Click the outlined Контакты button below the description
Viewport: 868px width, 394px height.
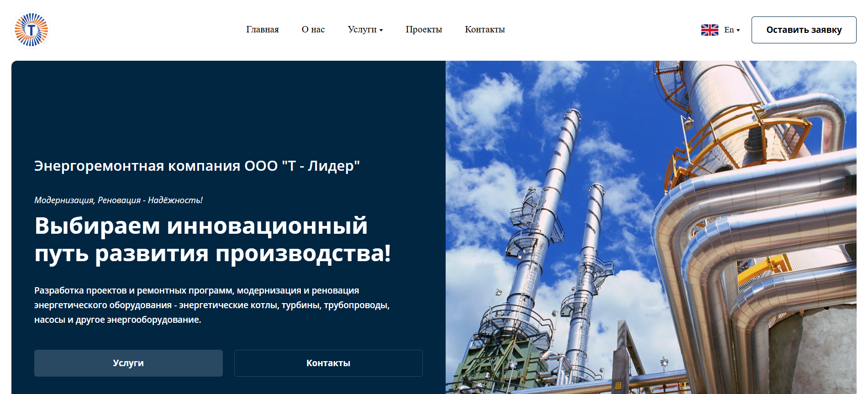coord(328,363)
